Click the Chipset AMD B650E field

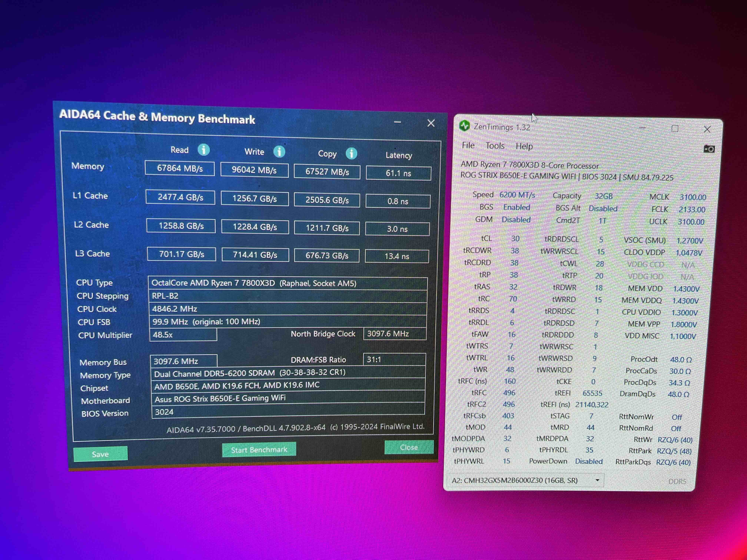point(288,386)
